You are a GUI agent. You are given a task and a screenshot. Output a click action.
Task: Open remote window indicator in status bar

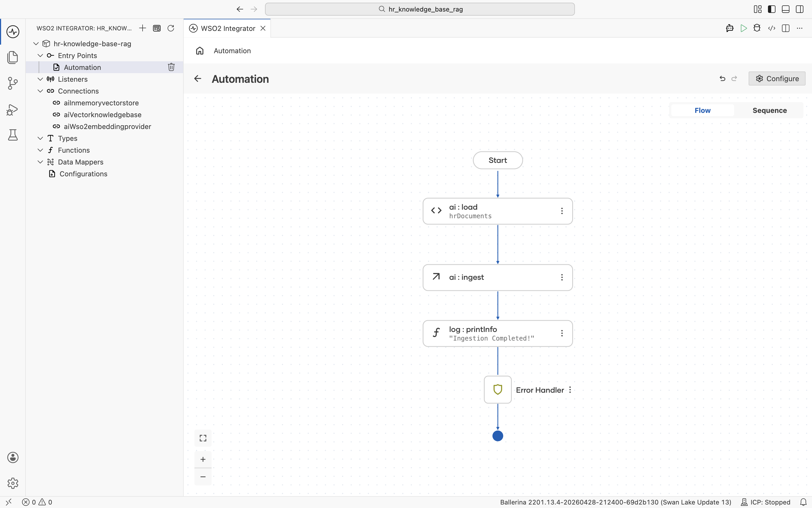tap(9, 502)
